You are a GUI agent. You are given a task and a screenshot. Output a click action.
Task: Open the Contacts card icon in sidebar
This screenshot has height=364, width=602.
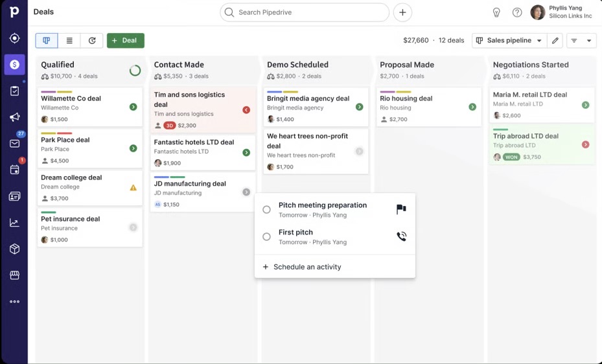14,196
